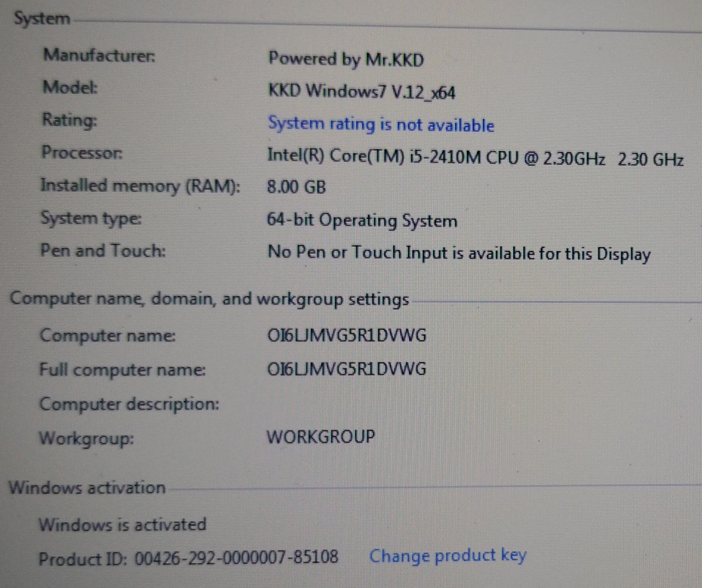Screen dimensions: 702x588
Task: Click 'Computer name, domain, and workgroup settings' heading
Action: (x=209, y=299)
